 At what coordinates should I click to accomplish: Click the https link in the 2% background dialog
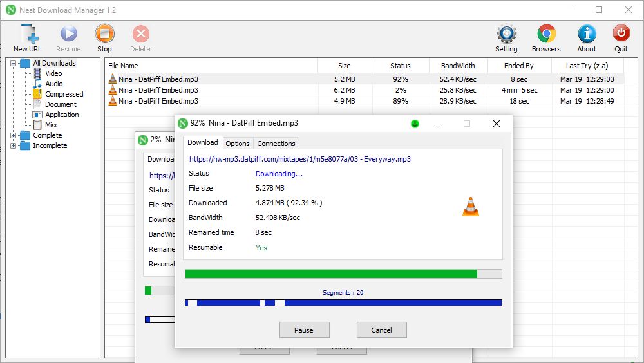(x=162, y=176)
